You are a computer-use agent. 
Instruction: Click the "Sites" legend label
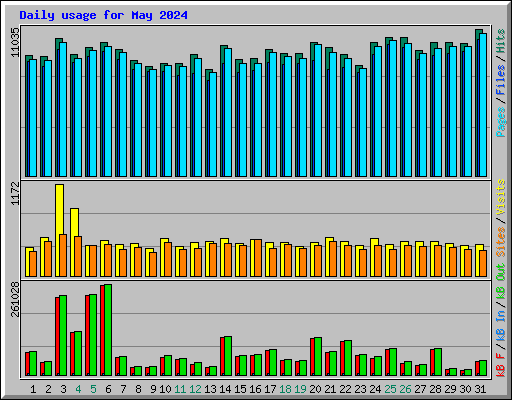click(501, 242)
